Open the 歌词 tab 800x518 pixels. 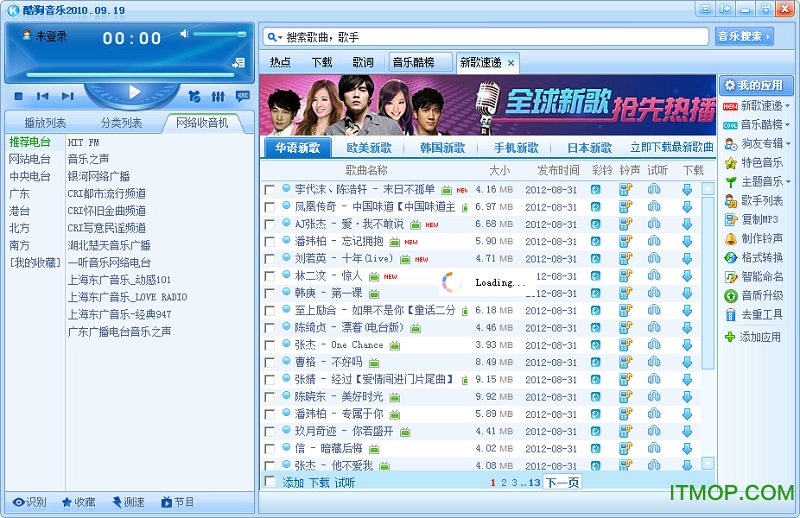pos(363,62)
